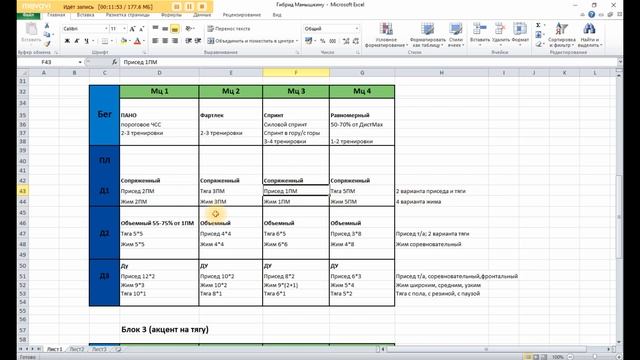Click the Cut scissors icon
Viewport: 640px width, 360px height.
point(47,26)
